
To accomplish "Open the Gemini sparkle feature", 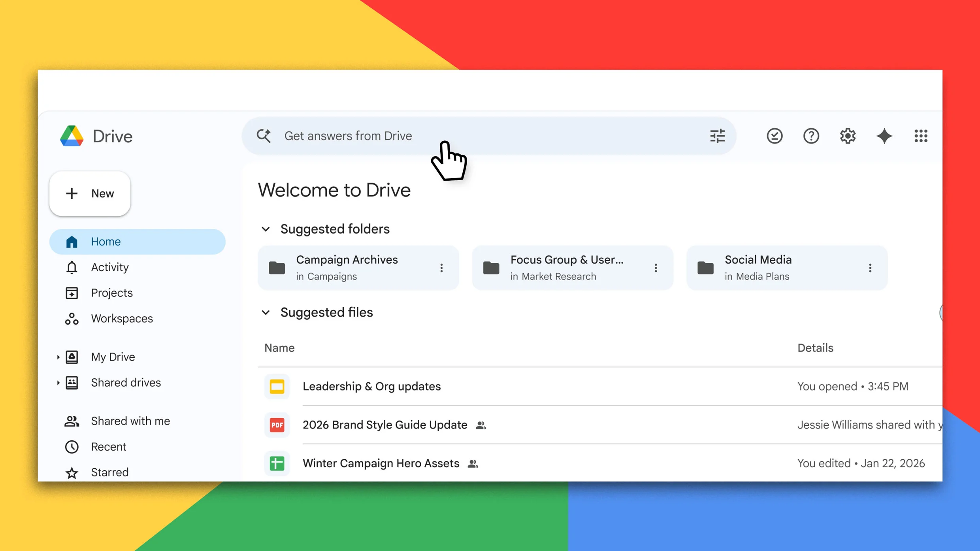I will pos(884,136).
